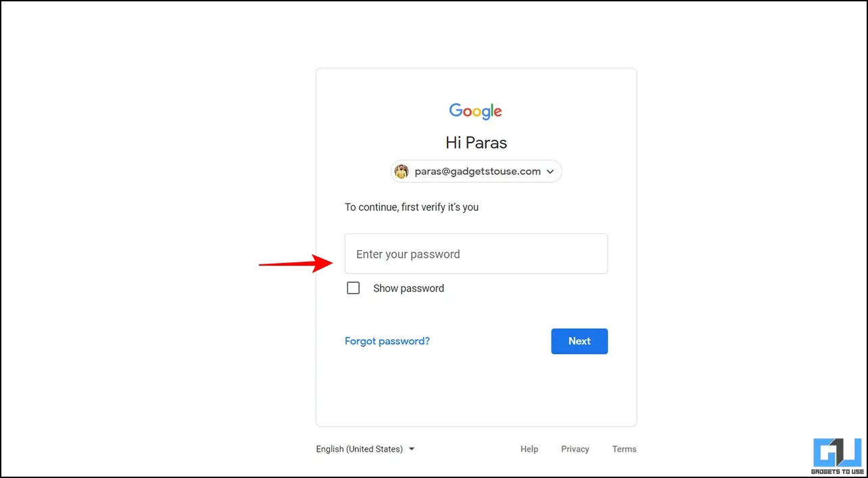Click the Enter your password field
This screenshot has width=868, height=478.
(476, 254)
